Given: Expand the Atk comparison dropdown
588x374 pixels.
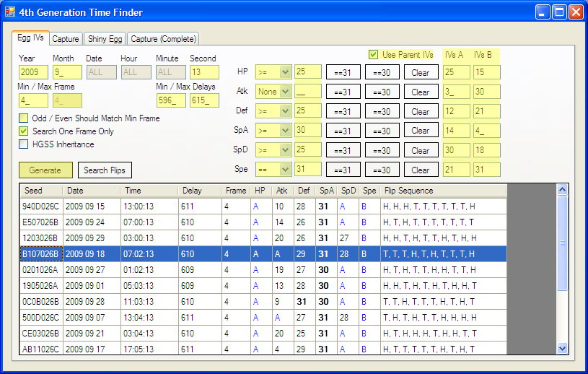Looking at the screenshot, I should 273,92.
